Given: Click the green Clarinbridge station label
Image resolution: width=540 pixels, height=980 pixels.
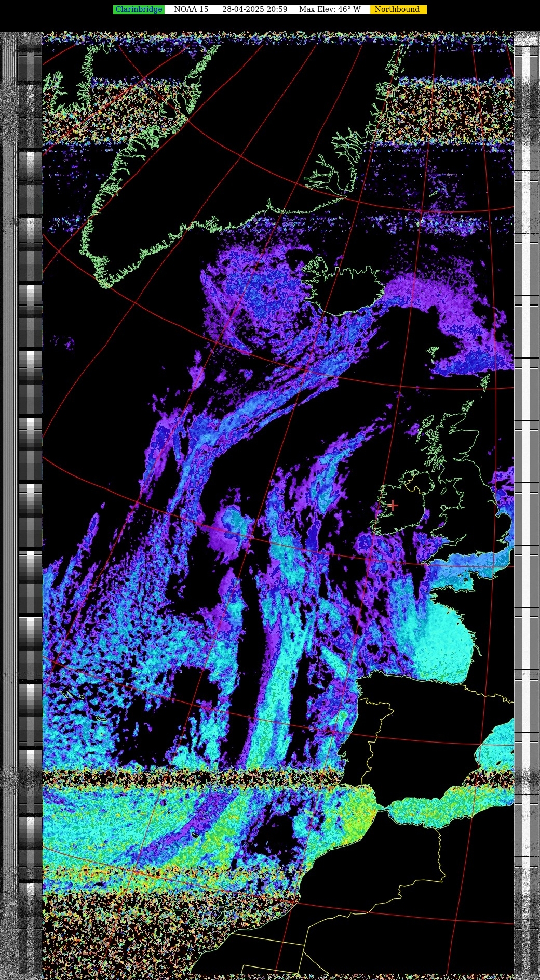Looking at the screenshot, I should pyautogui.click(x=139, y=9).
